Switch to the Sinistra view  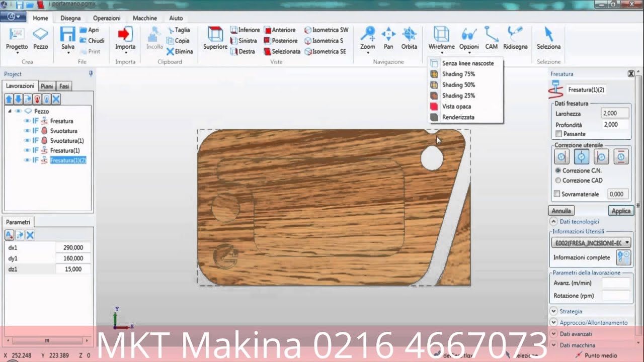point(244,41)
